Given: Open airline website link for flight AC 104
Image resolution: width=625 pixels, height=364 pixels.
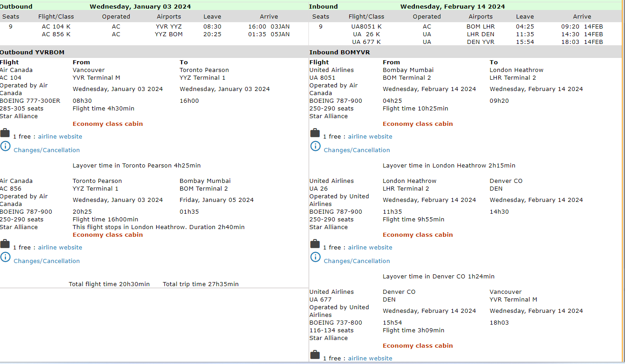Looking at the screenshot, I should pyautogui.click(x=60, y=137).
